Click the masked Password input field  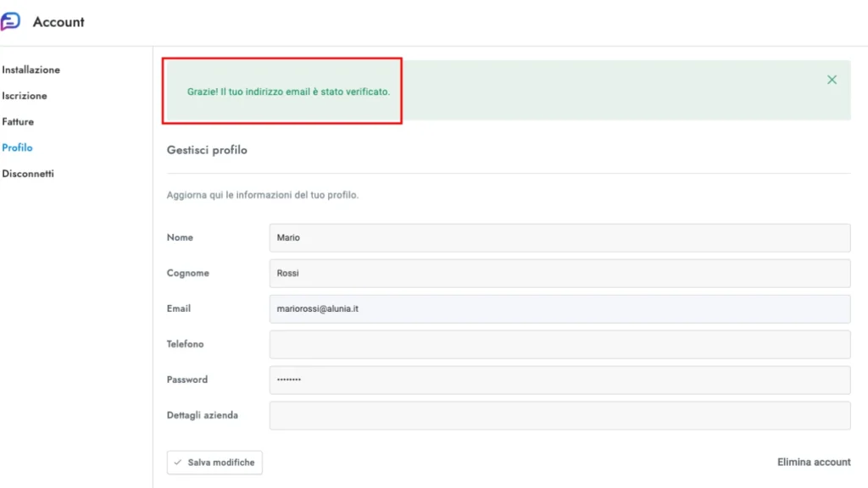click(559, 380)
